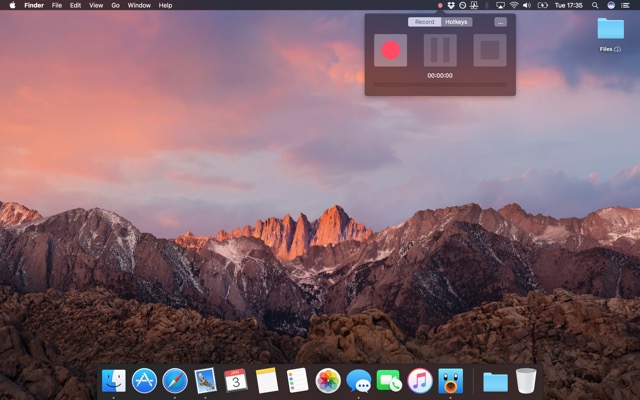
Task: Click the red dot recorder menu bar icon
Action: (440, 5)
